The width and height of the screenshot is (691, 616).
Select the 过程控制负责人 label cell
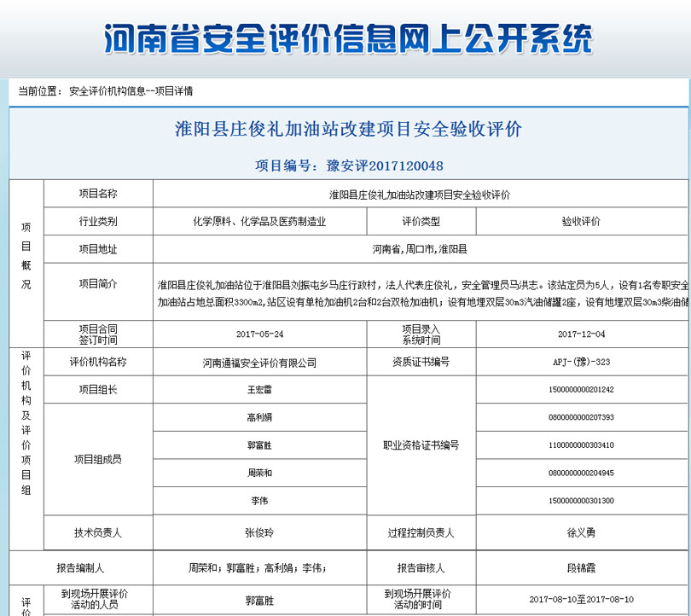click(x=421, y=532)
